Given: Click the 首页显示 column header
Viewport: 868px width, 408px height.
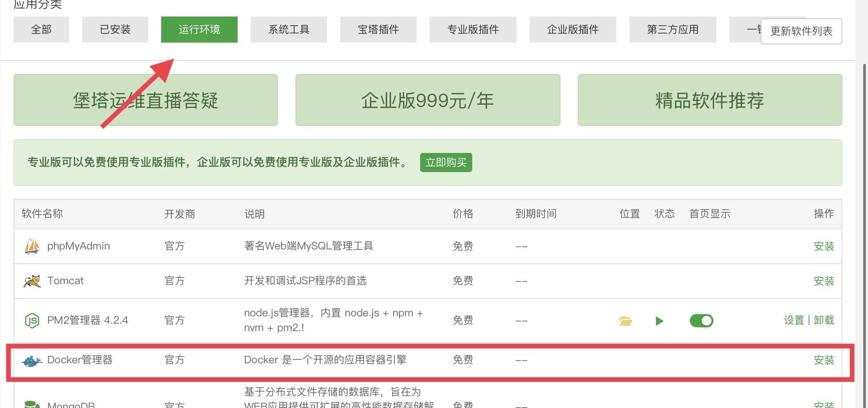Looking at the screenshot, I should point(710,214).
